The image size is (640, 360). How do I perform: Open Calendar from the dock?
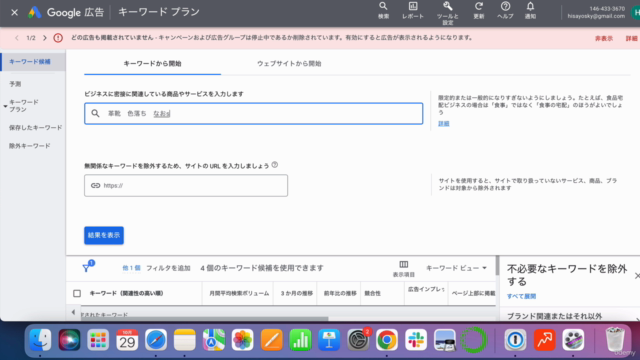127,340
